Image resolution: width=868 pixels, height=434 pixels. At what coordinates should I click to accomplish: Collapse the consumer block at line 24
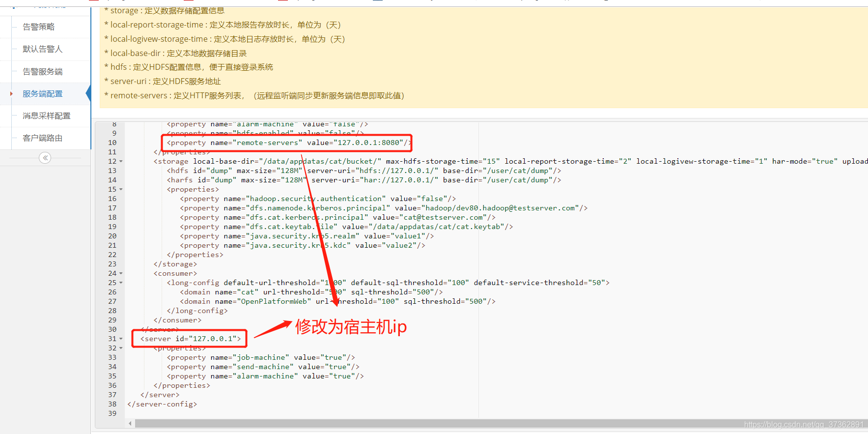[121, 273]
